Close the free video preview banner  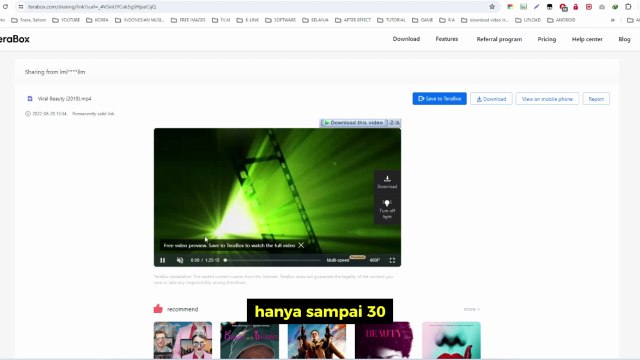click(301, 245)
